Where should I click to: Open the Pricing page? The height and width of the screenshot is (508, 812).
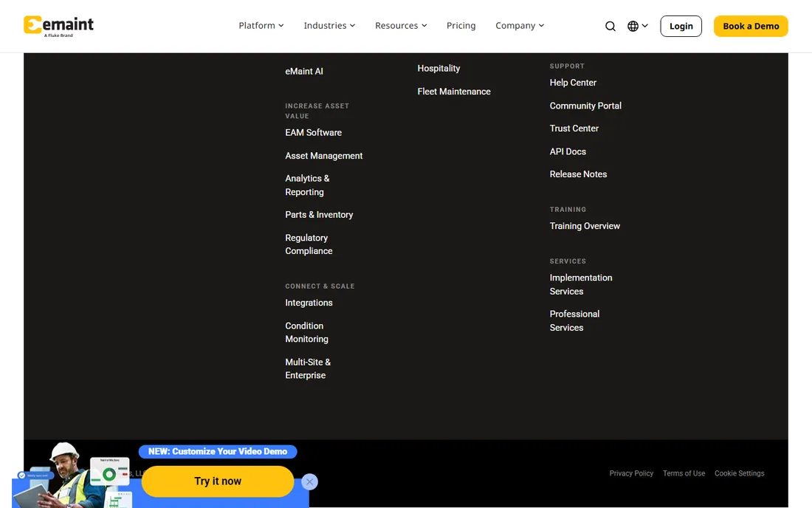(461, 25)
